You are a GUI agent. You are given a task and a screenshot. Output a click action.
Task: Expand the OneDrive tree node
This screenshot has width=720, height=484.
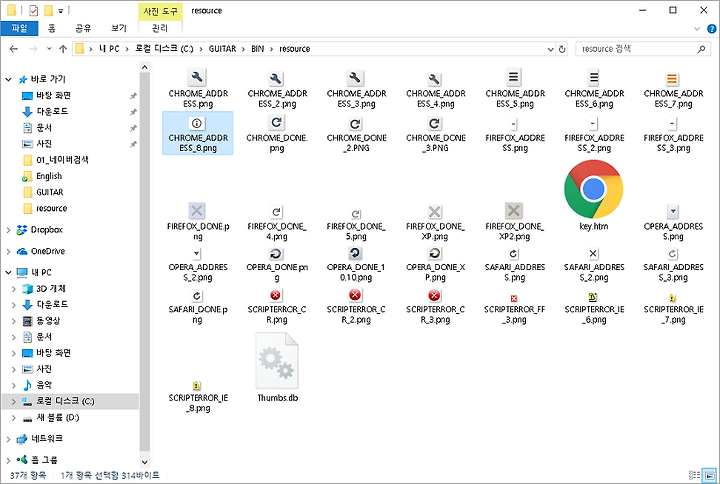8,251
